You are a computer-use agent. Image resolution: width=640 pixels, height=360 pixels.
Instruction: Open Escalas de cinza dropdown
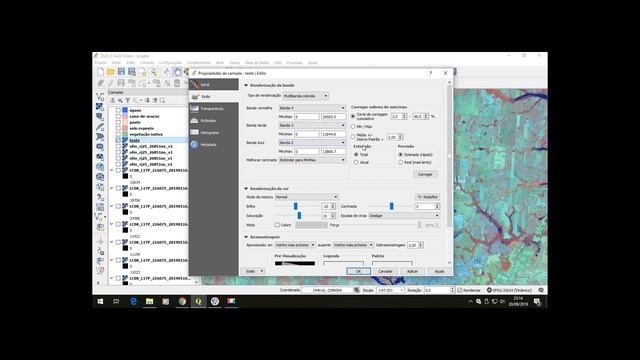(x=404, y=216)
